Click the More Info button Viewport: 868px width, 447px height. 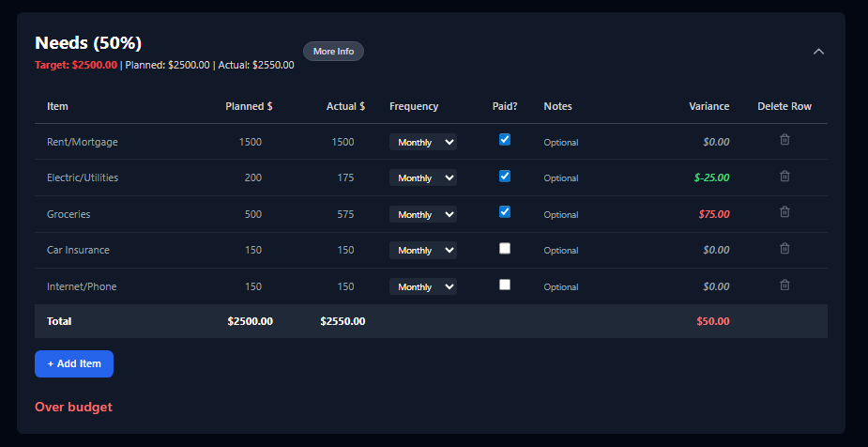[x=333, y=51]
